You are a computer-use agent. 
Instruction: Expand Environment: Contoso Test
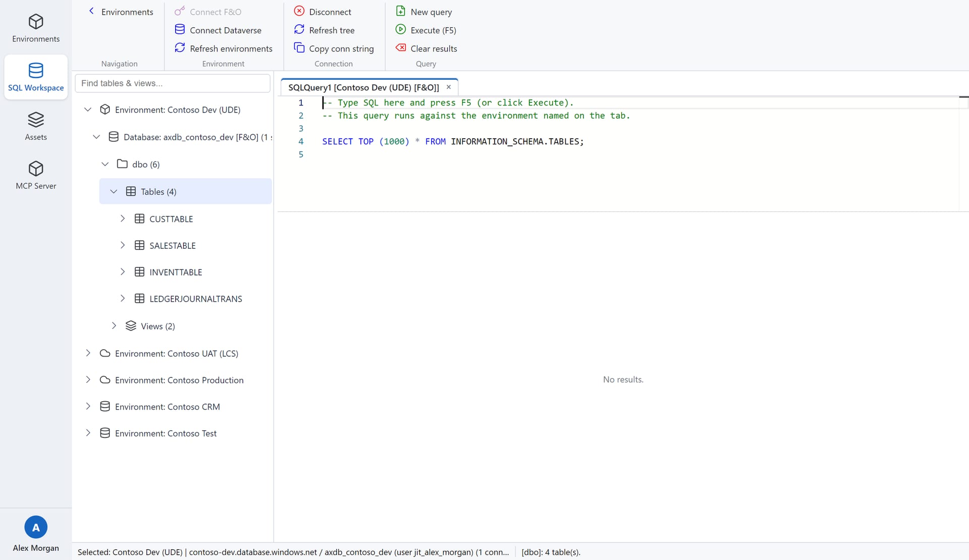click(88, 433)
